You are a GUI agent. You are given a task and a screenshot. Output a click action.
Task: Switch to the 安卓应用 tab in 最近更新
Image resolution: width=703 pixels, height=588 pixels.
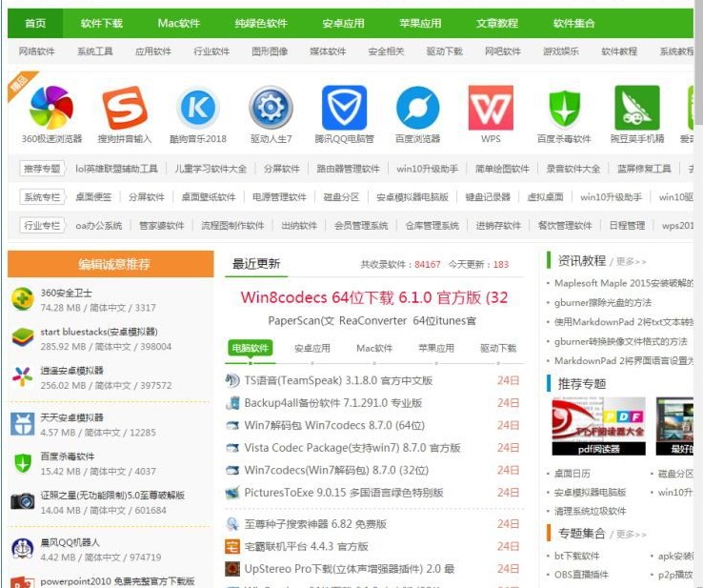click(312, 348)
